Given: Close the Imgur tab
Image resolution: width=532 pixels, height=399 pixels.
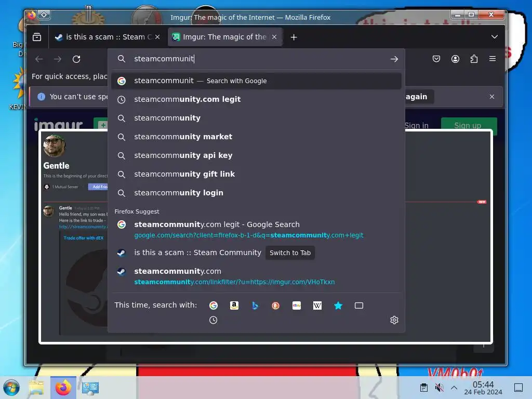Looking at the screenshot, I should tap(274, 37).
